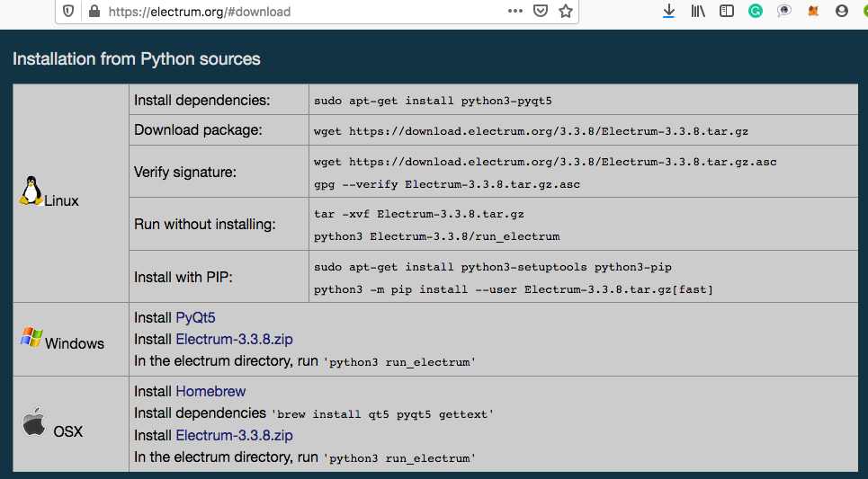
Task: Click the 'Linux' row label
Action: (61, 200)
